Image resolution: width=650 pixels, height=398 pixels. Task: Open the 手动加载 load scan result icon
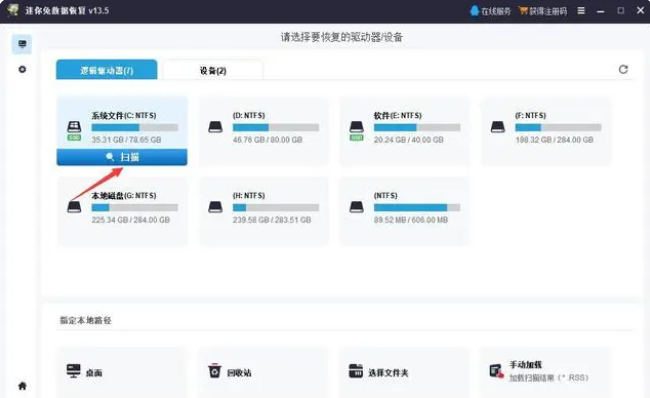click(497, 371)
